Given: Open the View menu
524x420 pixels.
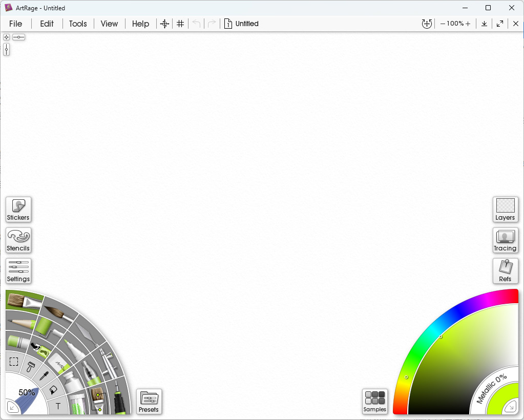Looking at the screenshot, I should coord(109,24).
